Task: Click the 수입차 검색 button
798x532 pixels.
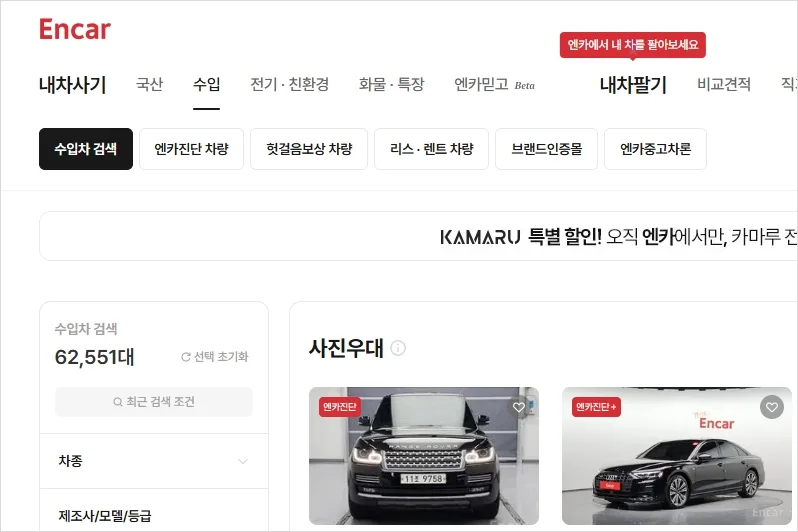Action: (x=86, y=149)
